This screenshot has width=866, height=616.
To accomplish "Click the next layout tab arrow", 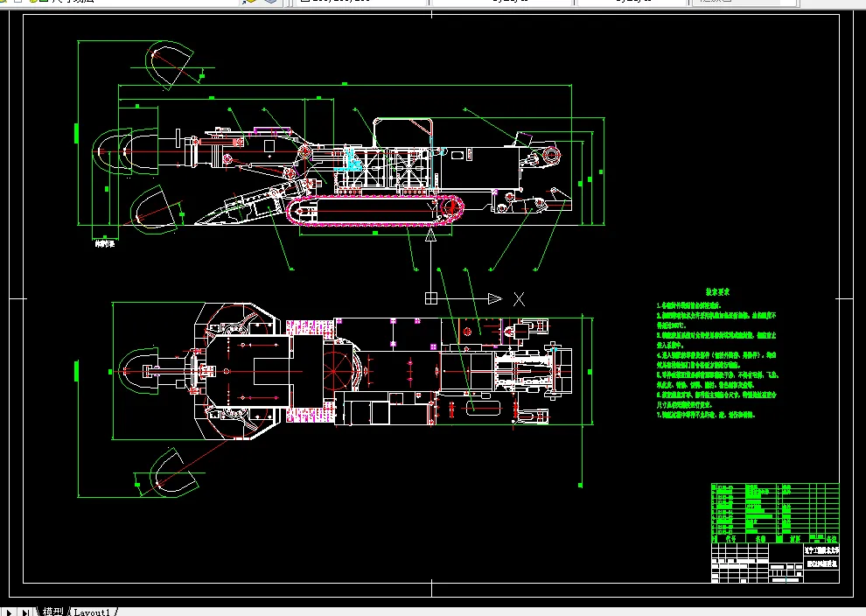I will coord(9,612).
